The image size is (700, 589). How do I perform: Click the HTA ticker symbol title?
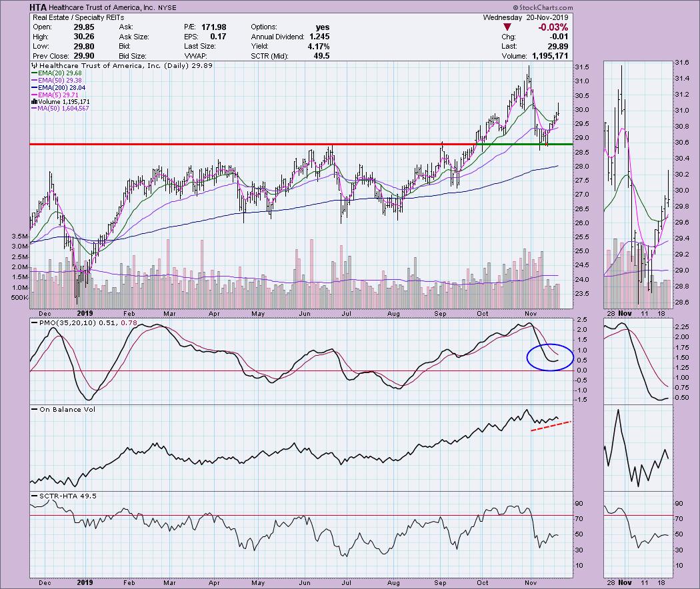[38, 7]
